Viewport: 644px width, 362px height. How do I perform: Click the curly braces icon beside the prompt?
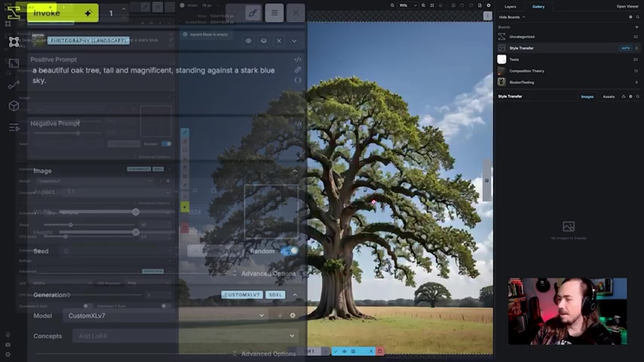(297, 80)
